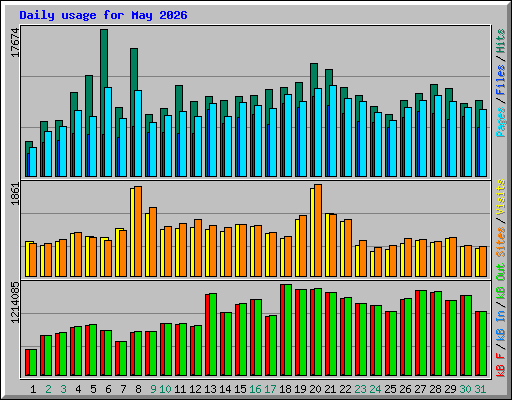Click the 'kB In' legend label

coord(501,326)
